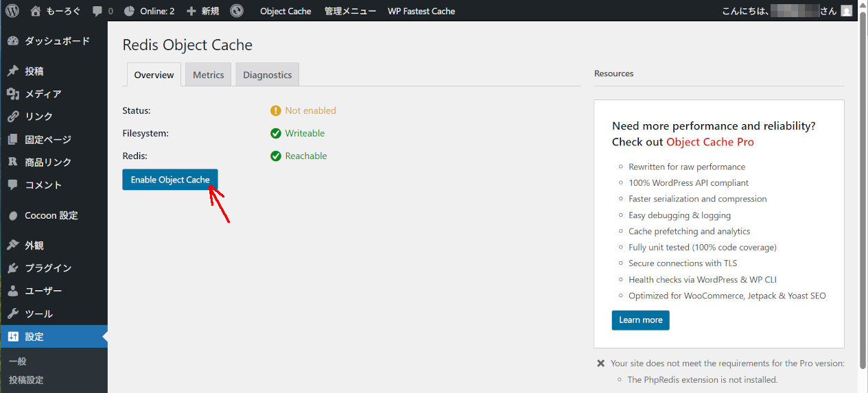Open ダッシュボード dashboard gauge icon
The height and width of the screenshot is (393, 868).
click(13, 41)
